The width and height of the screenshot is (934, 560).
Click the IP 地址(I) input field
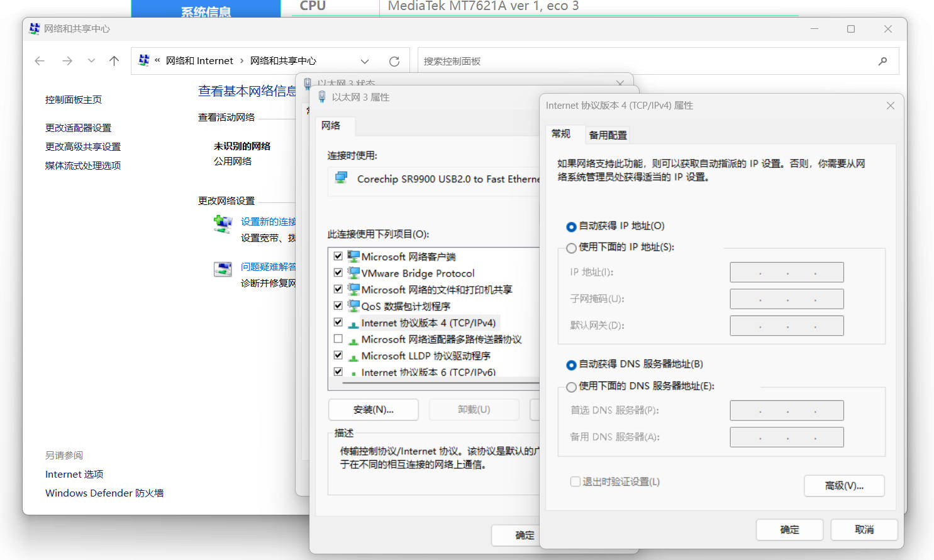(x=787, y=272)
